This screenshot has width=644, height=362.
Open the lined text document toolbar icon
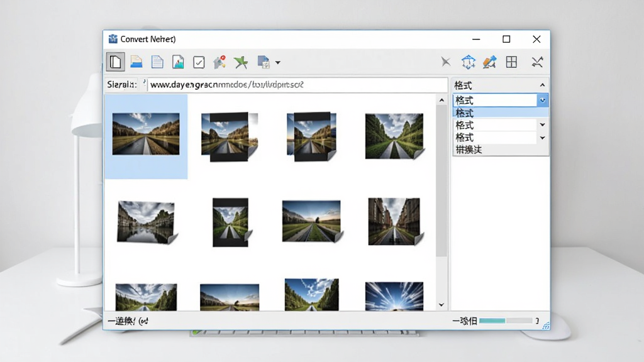[x=157, y=62]
